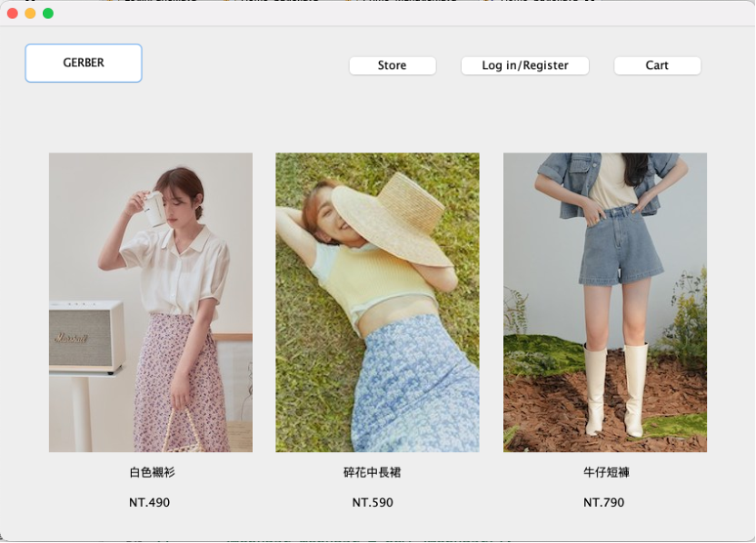The image size is (756, 543).
Task: Click the 牛仔短褲 product name
Action: [x=605, y=472]
